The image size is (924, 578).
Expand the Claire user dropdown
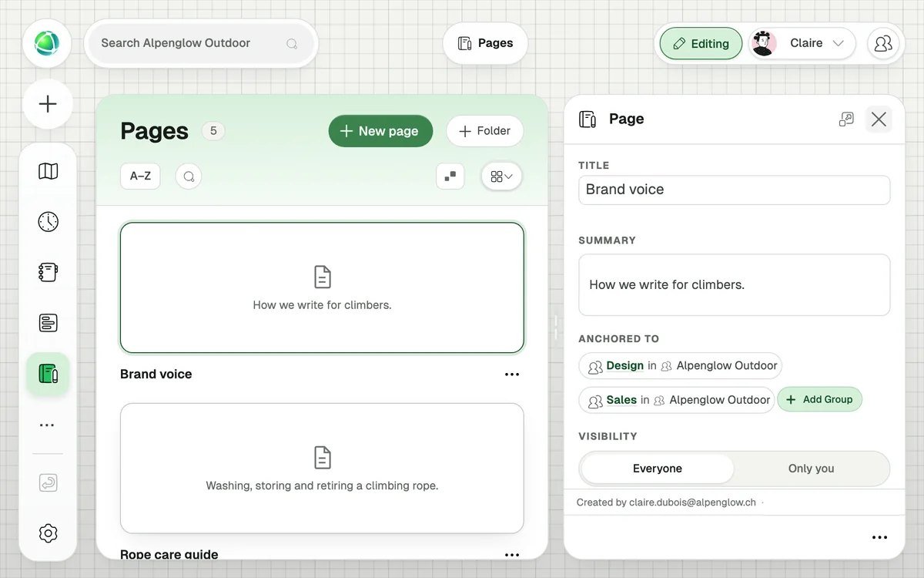(x=802, y=44)
